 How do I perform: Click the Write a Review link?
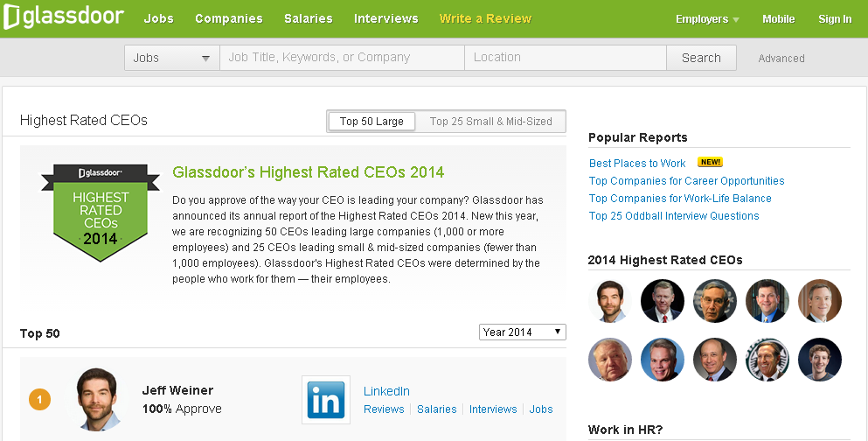tap(484, 18)
